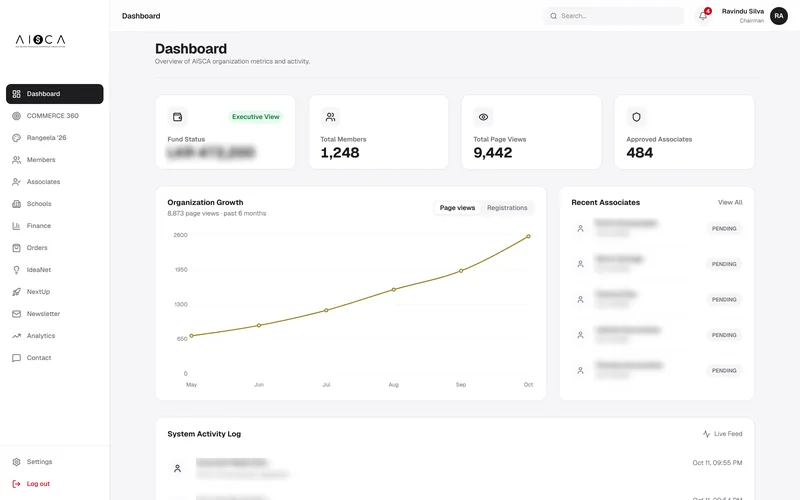Click the Log out link text
This screenshot has height=500, width=800.
pyautogui.click(x=38, y=484)
